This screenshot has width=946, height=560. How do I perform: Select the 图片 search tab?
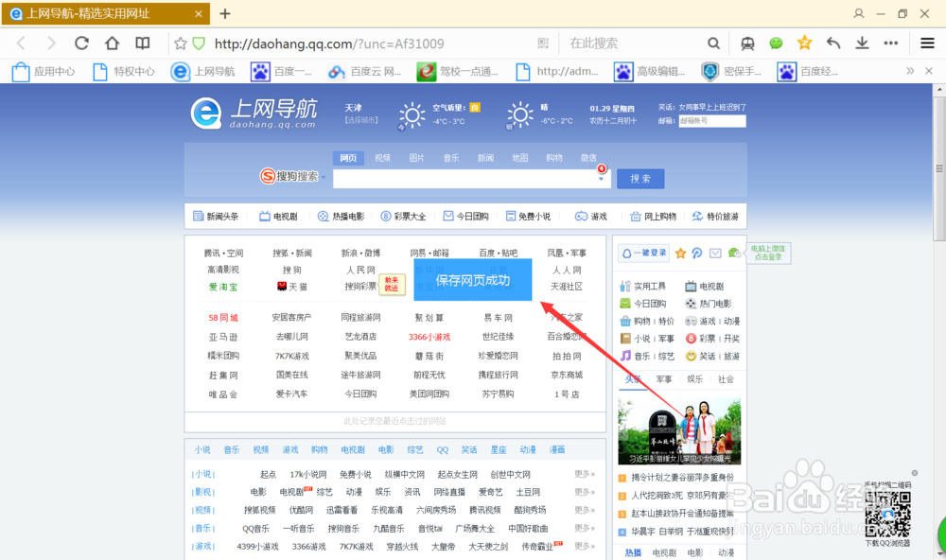click(417, 157)
